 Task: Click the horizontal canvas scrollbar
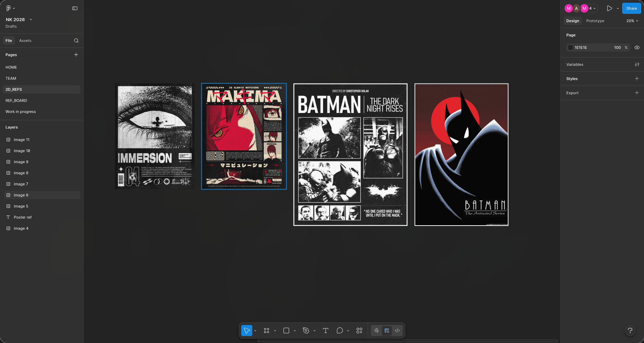tap(407, 341)
